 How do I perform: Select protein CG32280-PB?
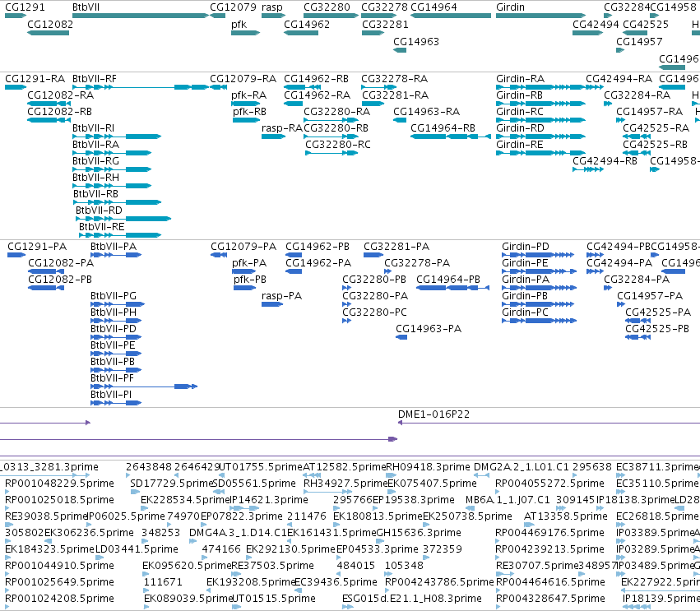pos(374,279)
